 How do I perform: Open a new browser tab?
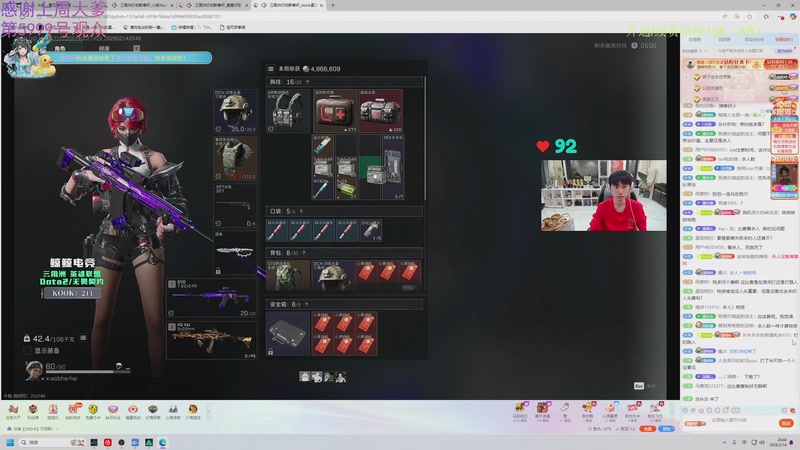coord(333,5)
